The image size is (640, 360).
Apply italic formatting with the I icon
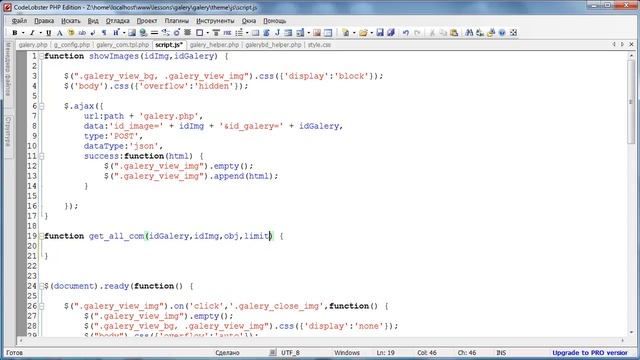coord(32,33)
